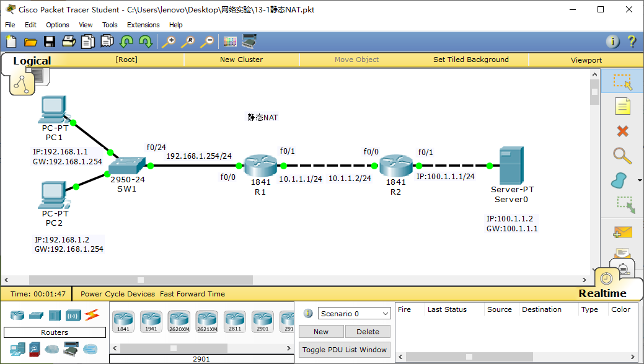Image resolution: width=644 pixels, height=364 pixels.
Task: Click Set Tiled Background
Action: (471, 60)
